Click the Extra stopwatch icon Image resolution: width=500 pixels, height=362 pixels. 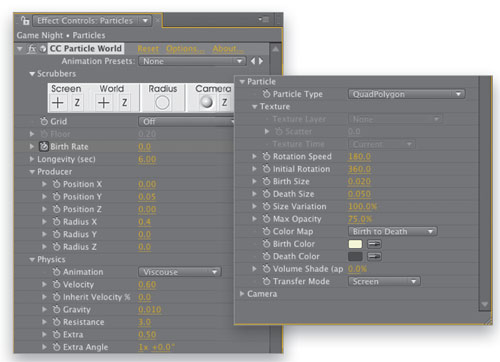click(x=57, y=335)
